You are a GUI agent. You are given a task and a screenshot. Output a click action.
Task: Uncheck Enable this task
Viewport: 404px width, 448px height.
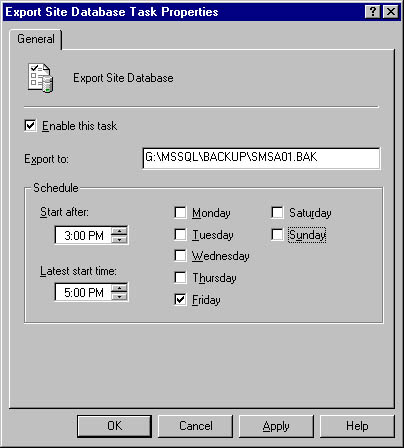31,126
